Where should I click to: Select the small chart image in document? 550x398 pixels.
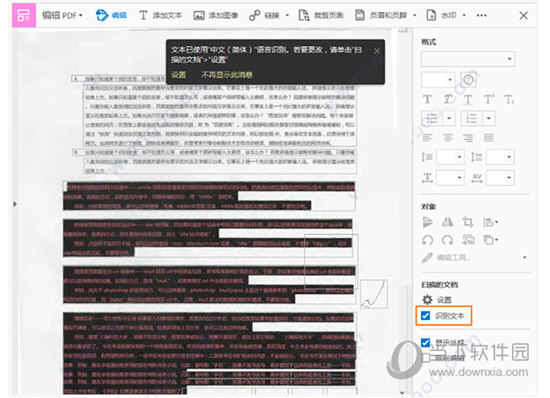pos(374,294)
